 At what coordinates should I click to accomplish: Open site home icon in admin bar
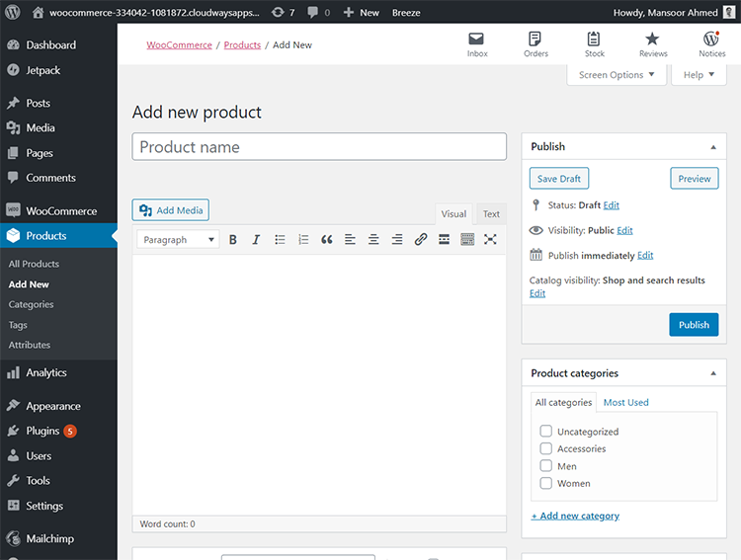[38, 12]
